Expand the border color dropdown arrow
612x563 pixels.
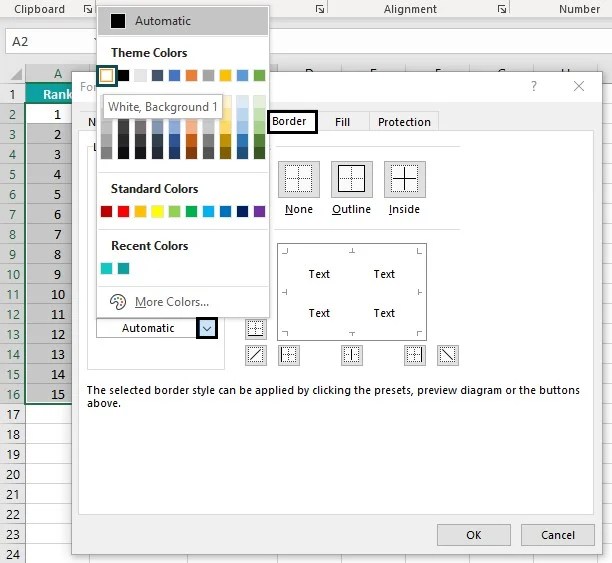pyautogui.click(x=207, y=328)
